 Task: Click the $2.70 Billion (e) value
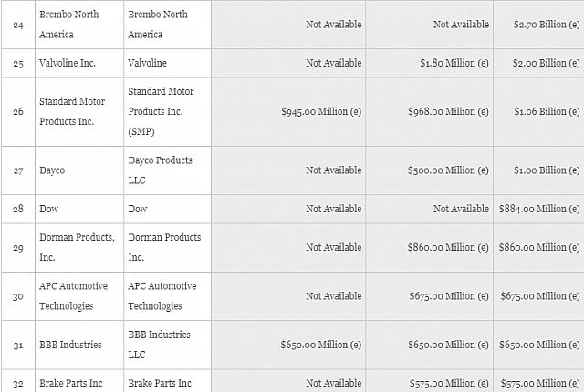point(539,25)
